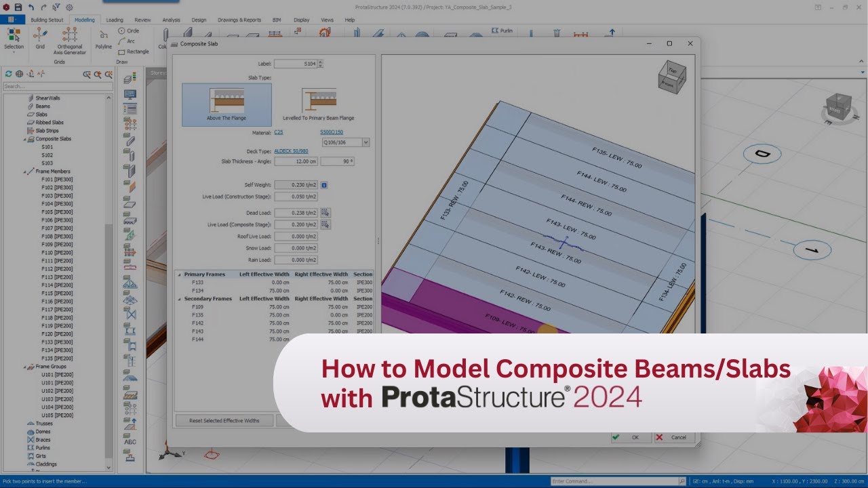Image resolution: width=868 pixels, height=488 pixels.
Task: Switch to the Review tab
Action: [143, 20]
